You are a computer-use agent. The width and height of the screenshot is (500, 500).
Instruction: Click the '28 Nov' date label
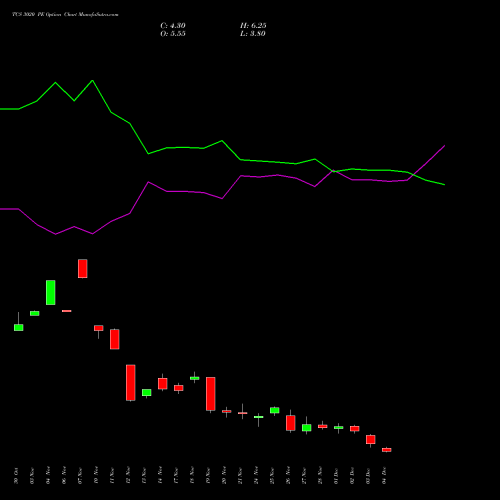click(320, 476)
